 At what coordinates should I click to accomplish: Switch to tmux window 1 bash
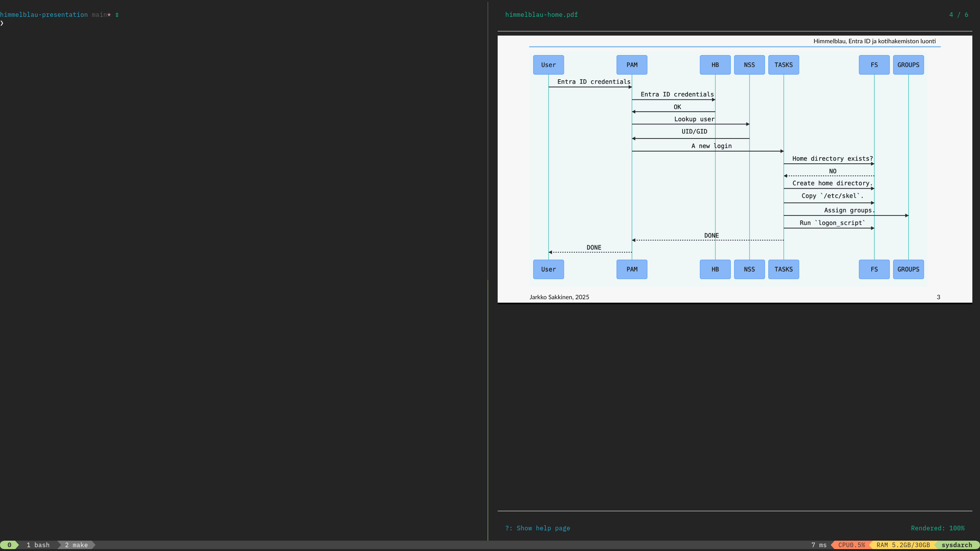[38, 545]
